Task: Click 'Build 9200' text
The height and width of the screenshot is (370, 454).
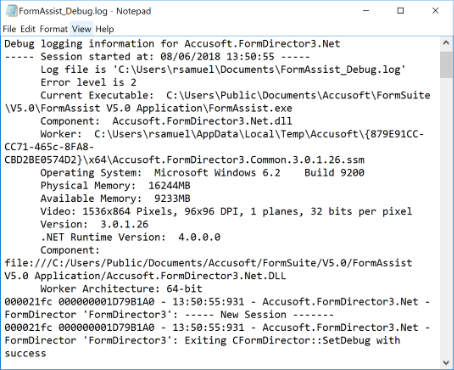Action: [334, 173]
